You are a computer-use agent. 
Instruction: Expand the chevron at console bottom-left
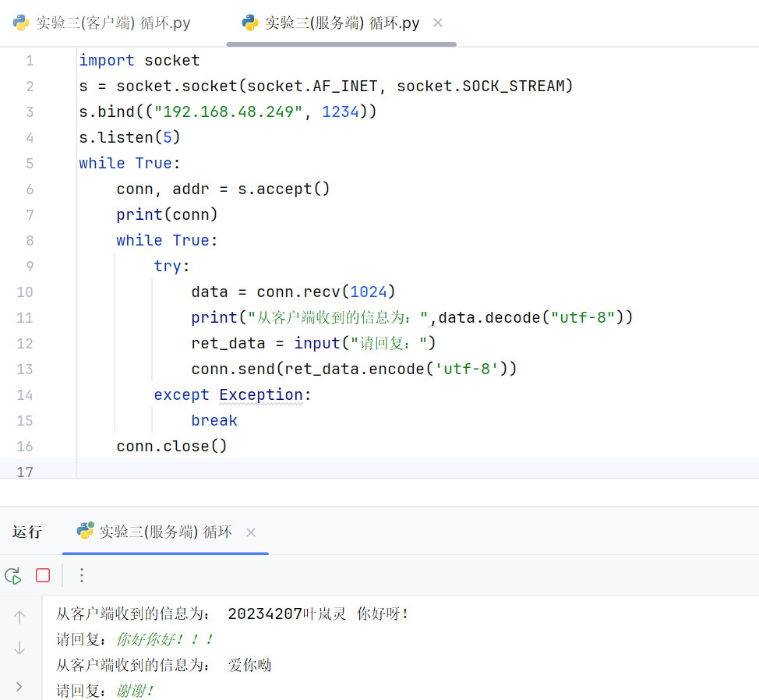(19, 687)
